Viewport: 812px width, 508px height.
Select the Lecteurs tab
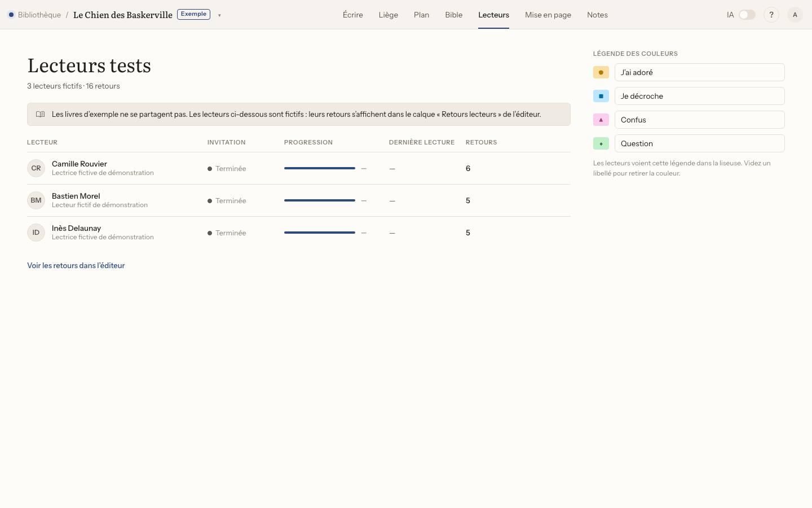(x=493, y=15)
